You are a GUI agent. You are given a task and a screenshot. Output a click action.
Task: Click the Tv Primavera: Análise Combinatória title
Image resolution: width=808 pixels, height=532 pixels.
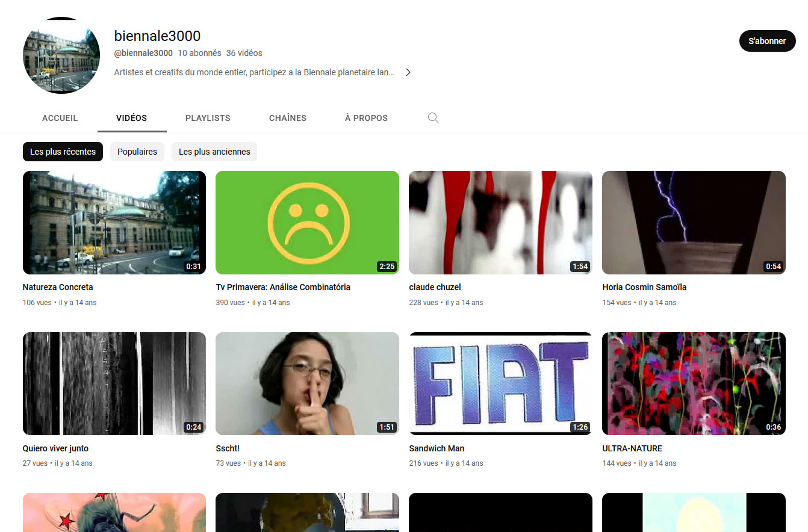(283, 287)
